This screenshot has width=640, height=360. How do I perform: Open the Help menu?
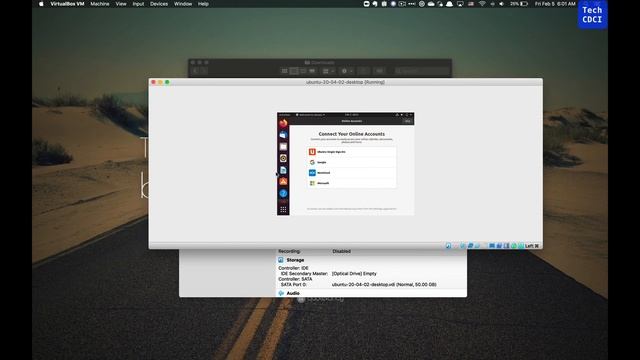click(x=203, y=4)
